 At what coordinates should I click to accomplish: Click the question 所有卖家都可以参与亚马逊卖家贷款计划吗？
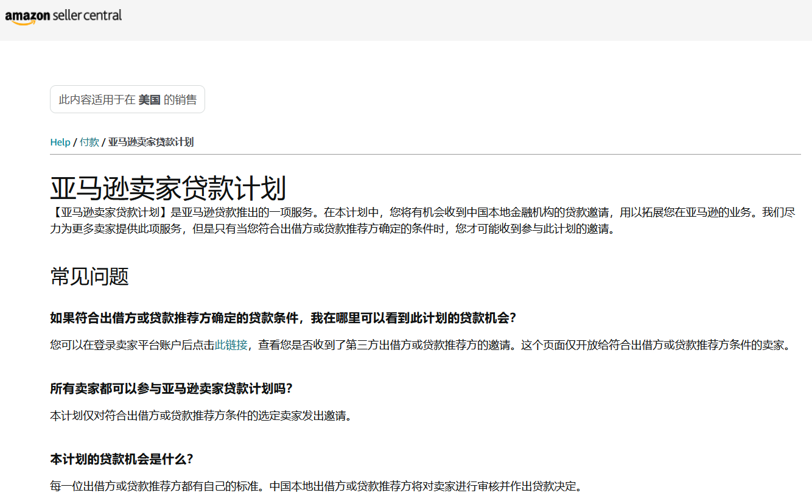pos(172,389)
